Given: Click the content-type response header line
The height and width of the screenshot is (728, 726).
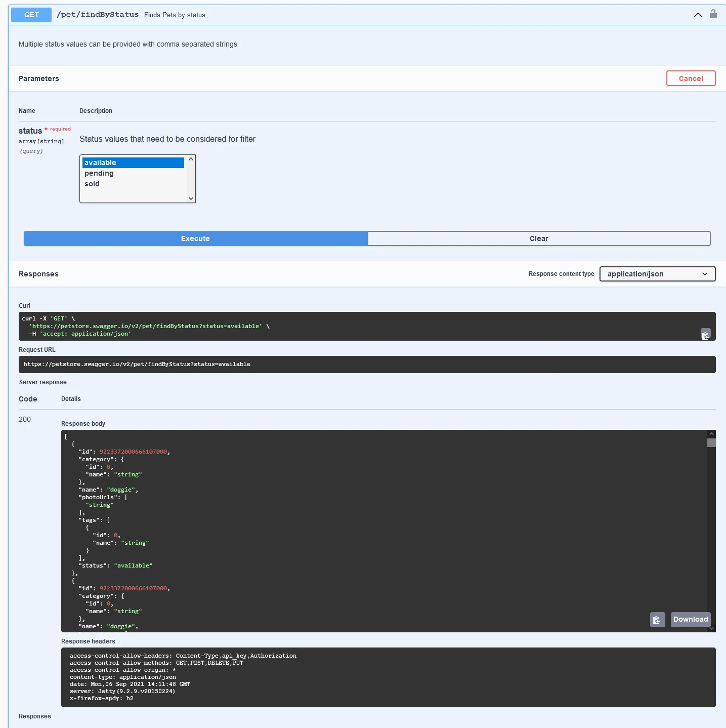Looking at the screenshot, I should click(123, 677).
